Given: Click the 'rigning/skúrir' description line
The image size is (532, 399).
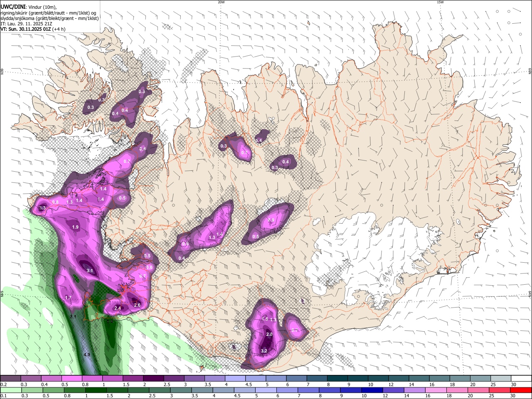Looking at the screenshot, I should [48, 12].
